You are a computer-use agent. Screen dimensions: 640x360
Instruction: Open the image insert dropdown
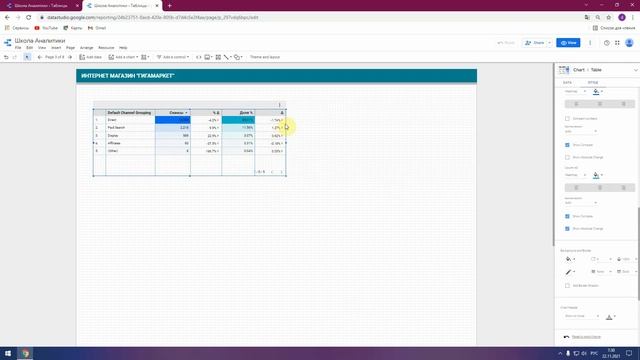208,57
